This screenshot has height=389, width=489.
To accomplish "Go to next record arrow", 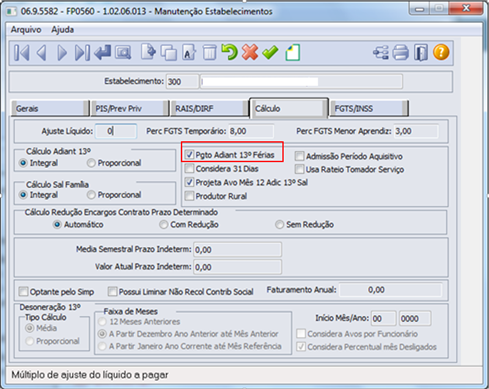I will click(62, 53).
